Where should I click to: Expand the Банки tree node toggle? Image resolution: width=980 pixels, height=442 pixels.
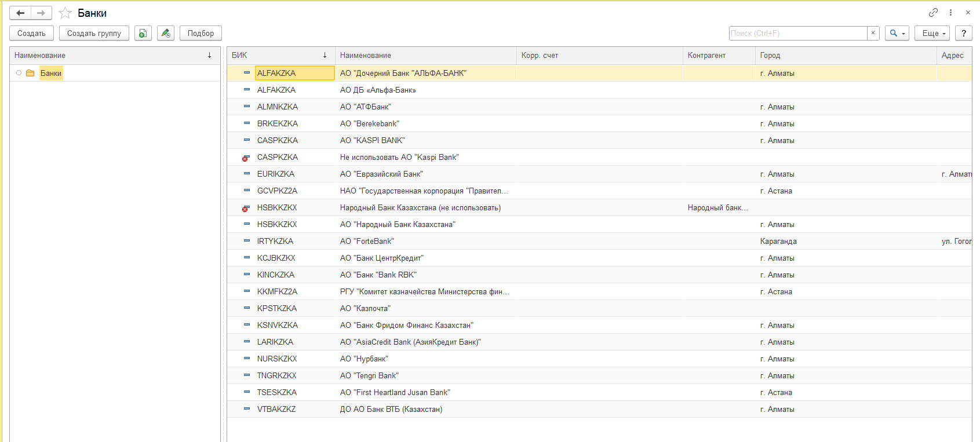pyautogui.click(x=19, y=73)
